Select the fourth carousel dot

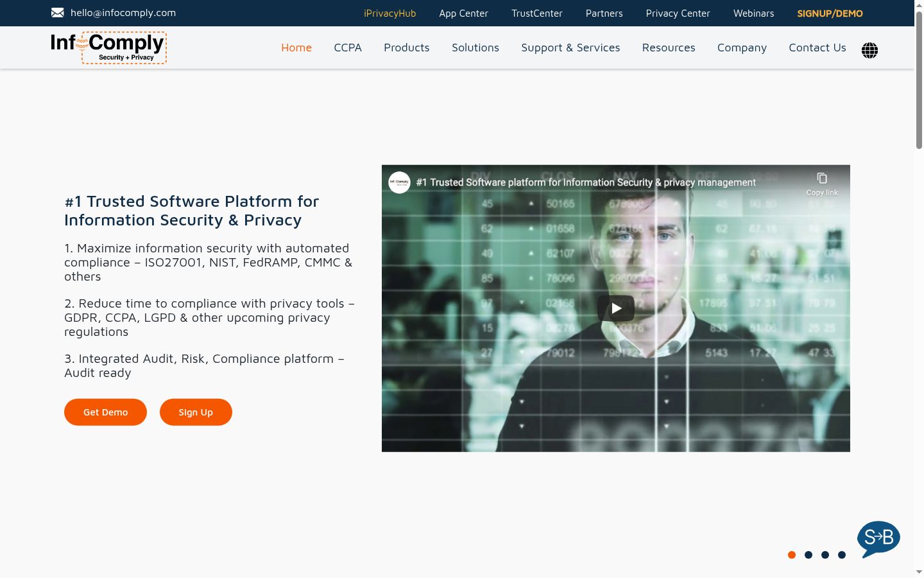tap(842, 555)
